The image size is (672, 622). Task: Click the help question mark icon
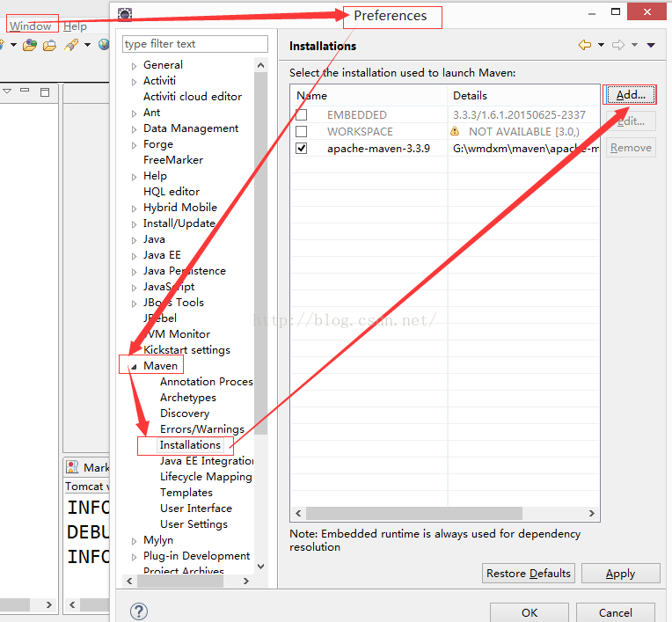click(139, 611)
